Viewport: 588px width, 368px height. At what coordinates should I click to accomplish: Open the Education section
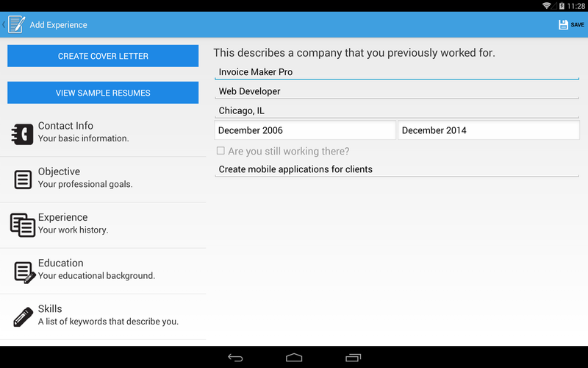point(103,271)
